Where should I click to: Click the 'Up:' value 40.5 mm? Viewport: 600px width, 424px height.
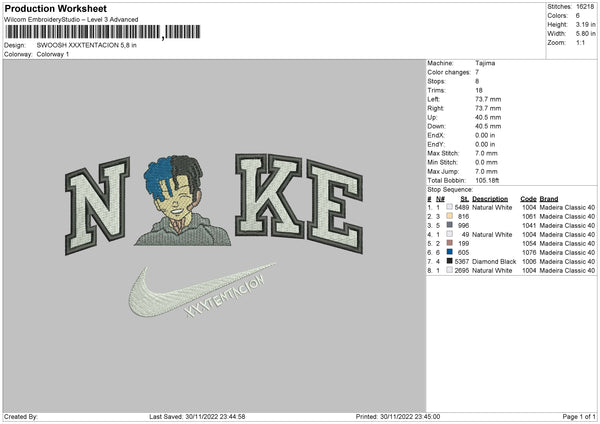tap(488, 117)
